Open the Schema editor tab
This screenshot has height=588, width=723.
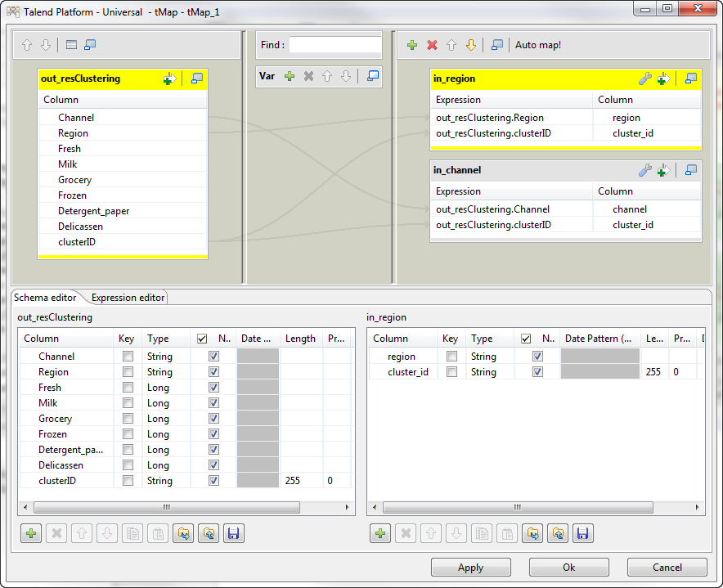tap(45, 298)
